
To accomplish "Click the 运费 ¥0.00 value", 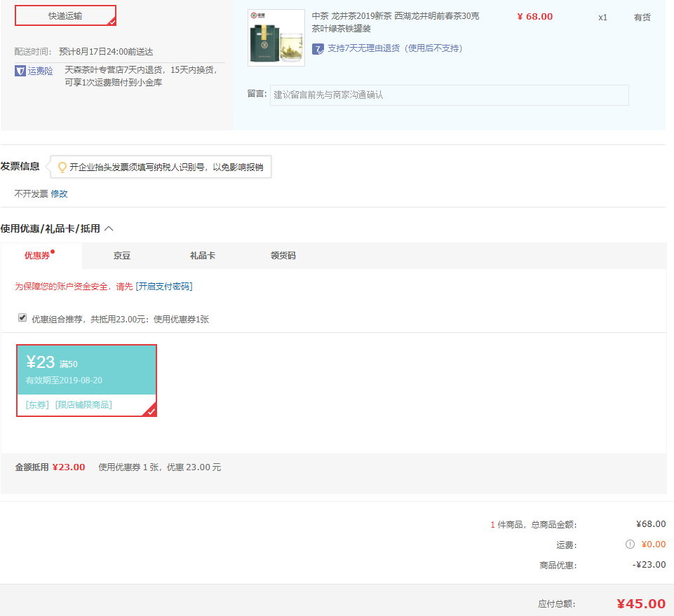I will (654, 545).
